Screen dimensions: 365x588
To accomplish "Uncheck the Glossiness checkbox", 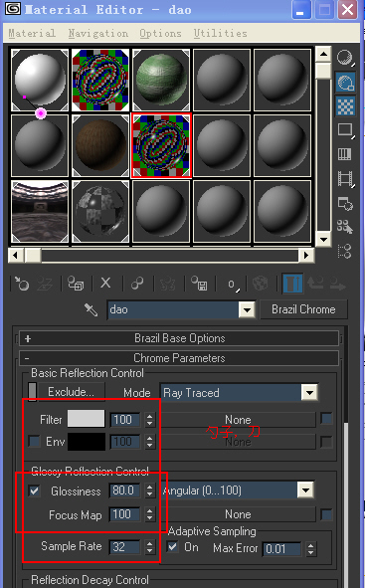I will click(34, 490).
